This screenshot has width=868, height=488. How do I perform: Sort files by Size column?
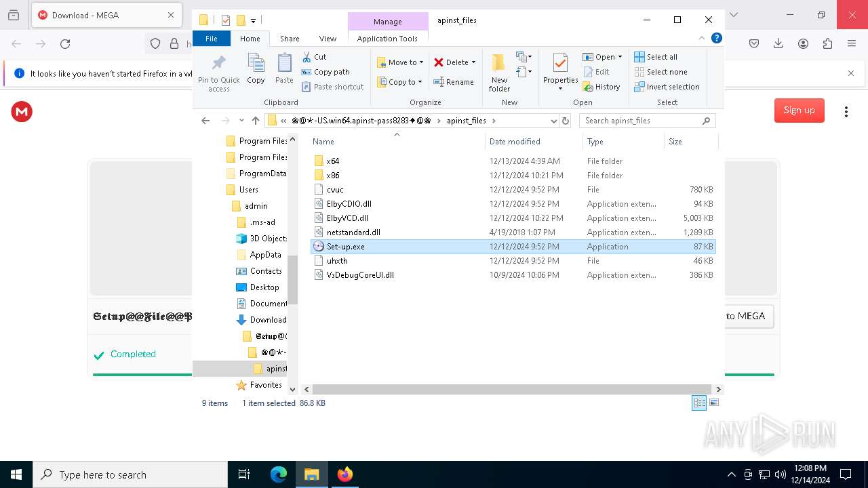[x=691, y=142]
